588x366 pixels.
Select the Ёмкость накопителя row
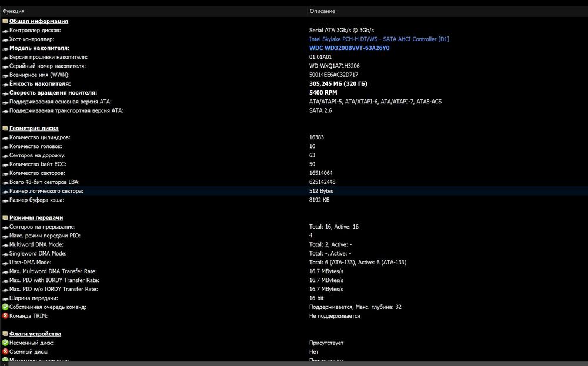click(x=294, y=84)
